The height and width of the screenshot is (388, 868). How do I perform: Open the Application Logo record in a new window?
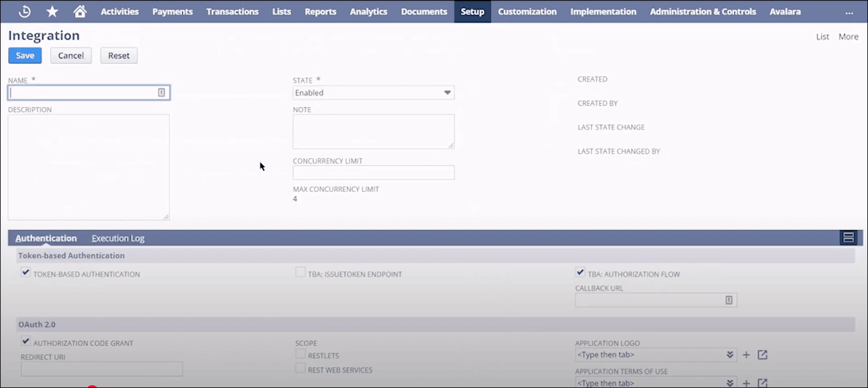762,355
